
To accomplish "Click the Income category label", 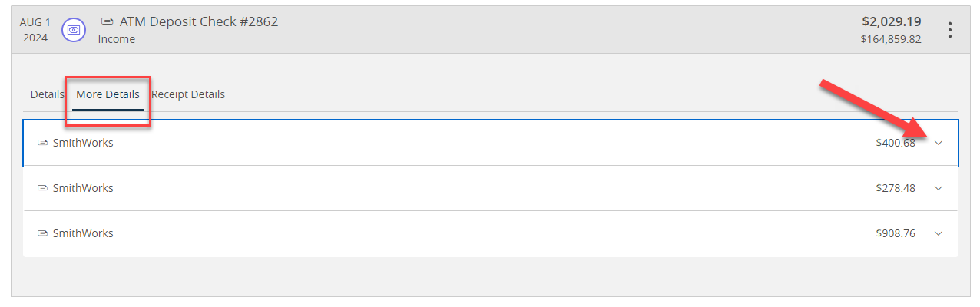I will coord(117,39).
